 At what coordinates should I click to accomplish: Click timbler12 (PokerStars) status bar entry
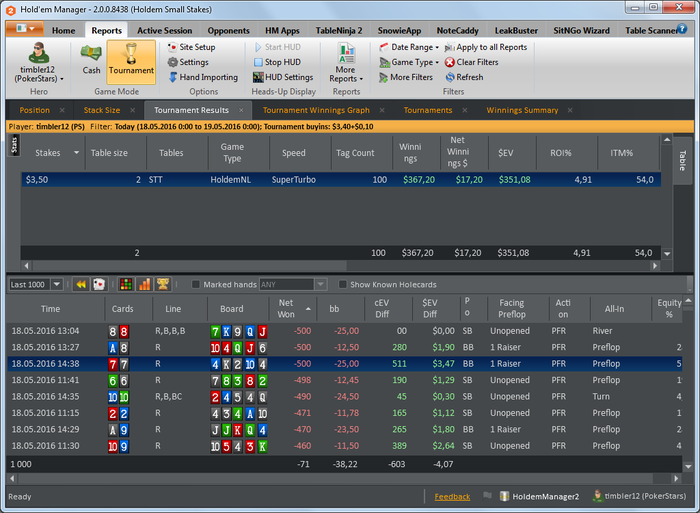click(639, 496)
